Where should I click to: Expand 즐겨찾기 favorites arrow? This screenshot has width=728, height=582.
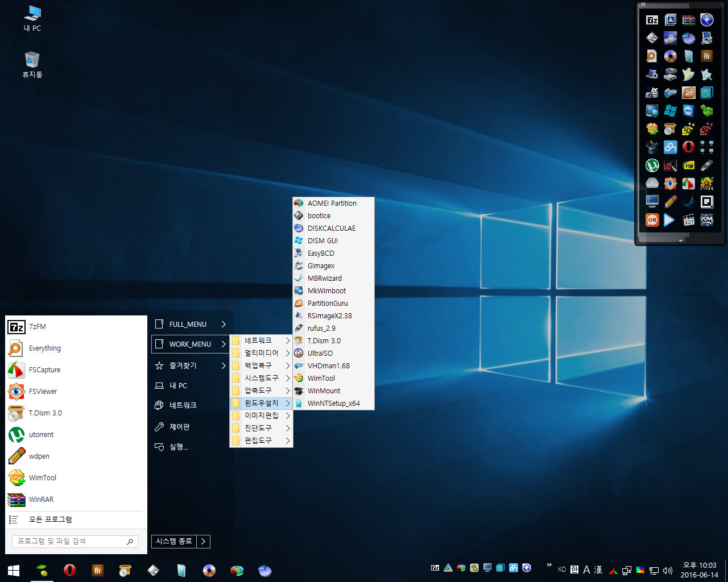pyautogui.click(x=224, y=365)
